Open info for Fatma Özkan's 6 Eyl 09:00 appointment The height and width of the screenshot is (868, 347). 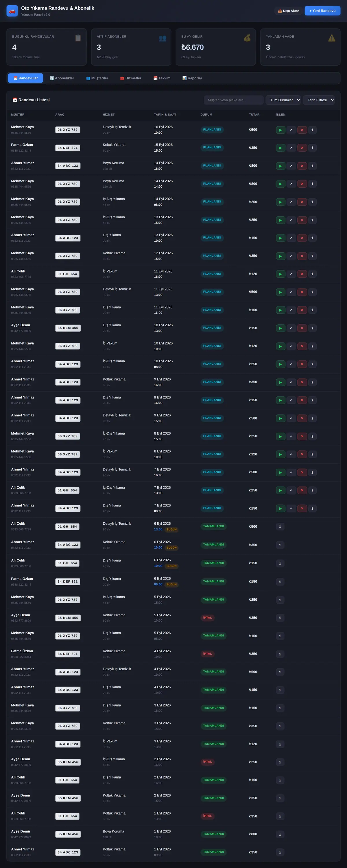pyautogui.click(x=280, y=582)
